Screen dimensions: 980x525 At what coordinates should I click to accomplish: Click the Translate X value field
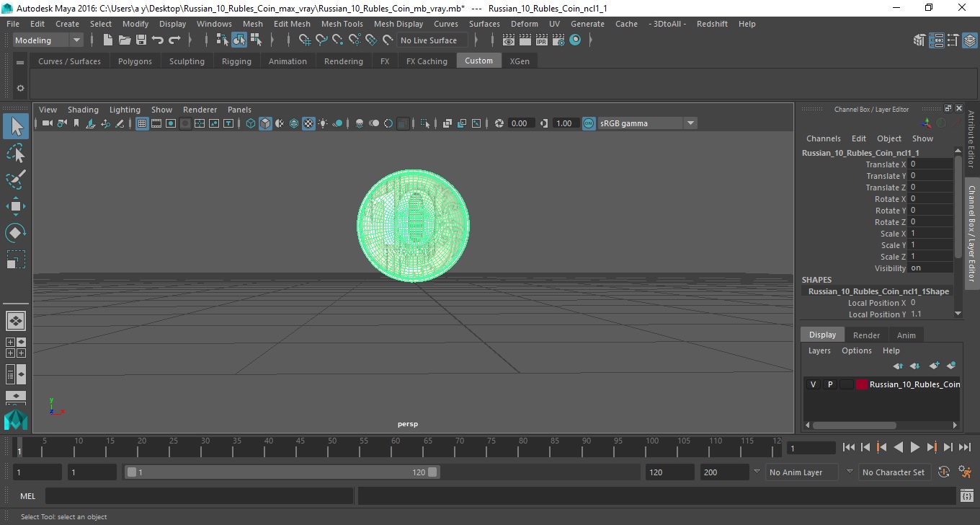click(x=930, y=164)
